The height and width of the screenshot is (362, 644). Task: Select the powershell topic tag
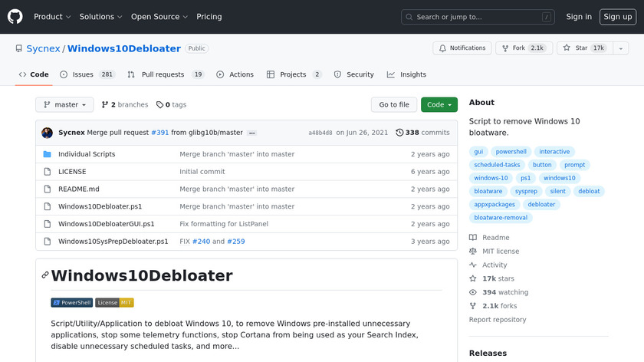tap(510, 152)
